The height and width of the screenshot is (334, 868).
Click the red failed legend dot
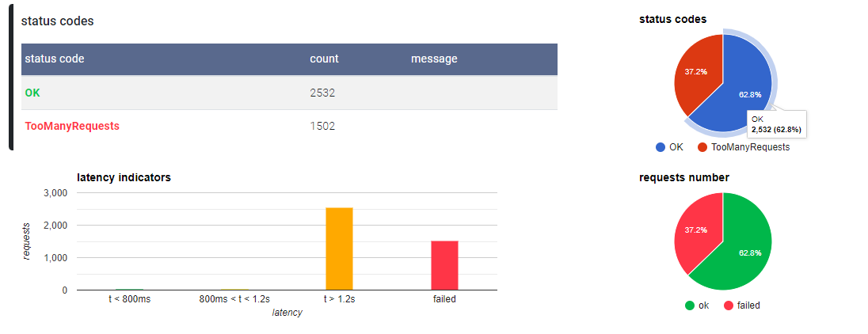[729, 305]
